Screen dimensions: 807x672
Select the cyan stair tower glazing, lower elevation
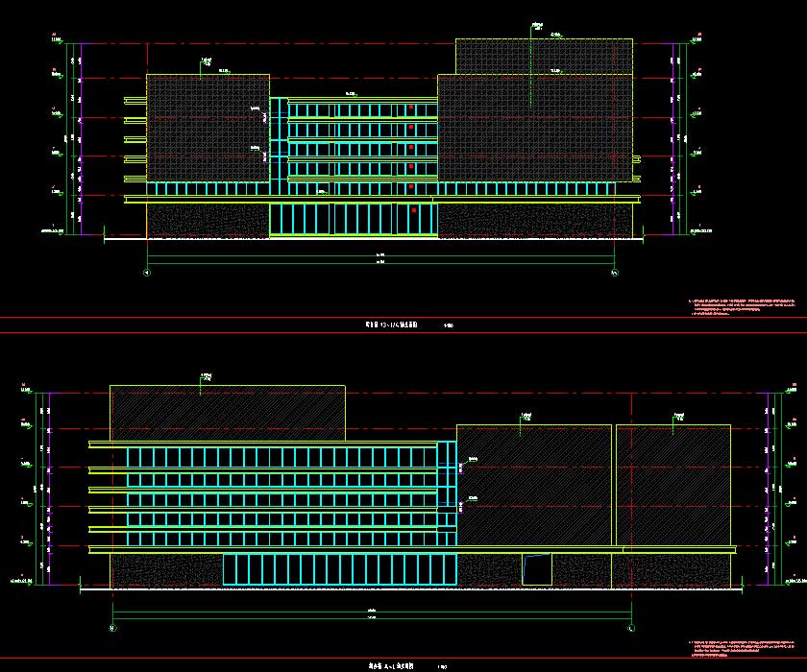(447, 493)
